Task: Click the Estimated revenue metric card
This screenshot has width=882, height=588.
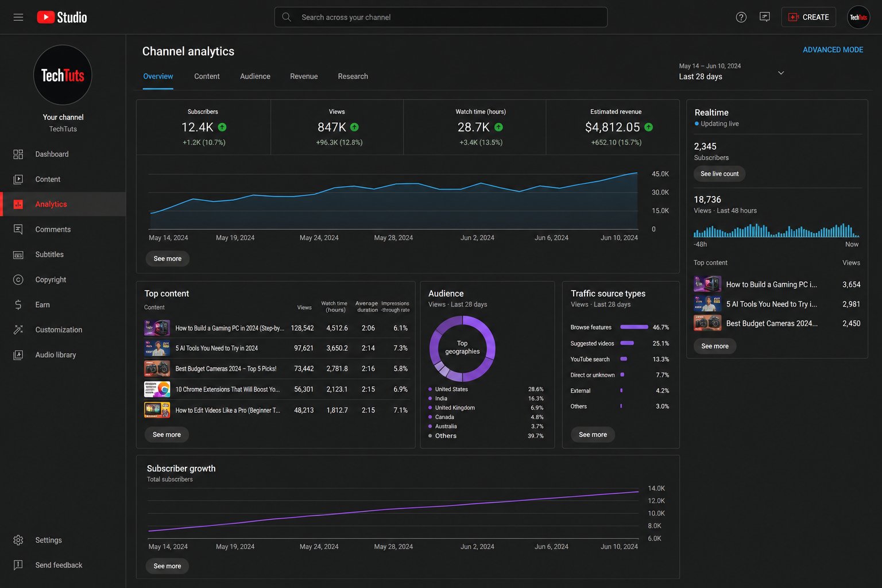Action: (x=613, y=127)
